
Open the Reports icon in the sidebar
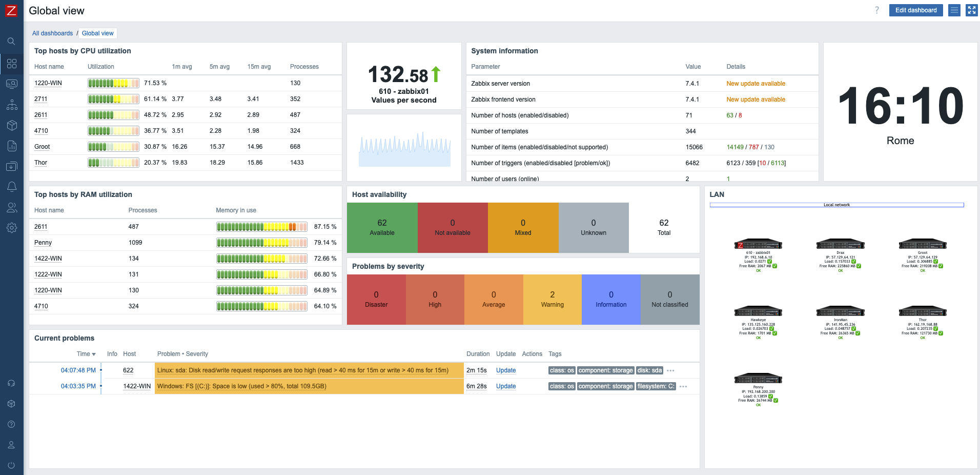(x=11, y=146)
